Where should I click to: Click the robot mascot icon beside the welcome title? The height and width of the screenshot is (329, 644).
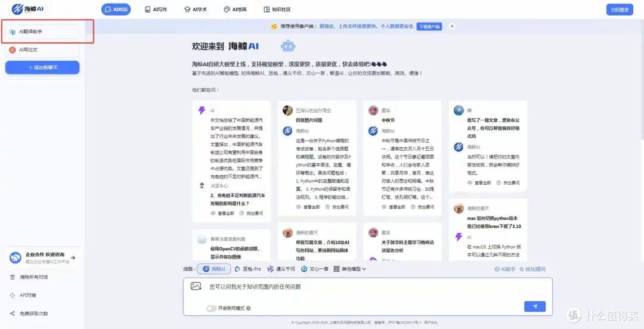pyautogui.click(x=288, y=46)
